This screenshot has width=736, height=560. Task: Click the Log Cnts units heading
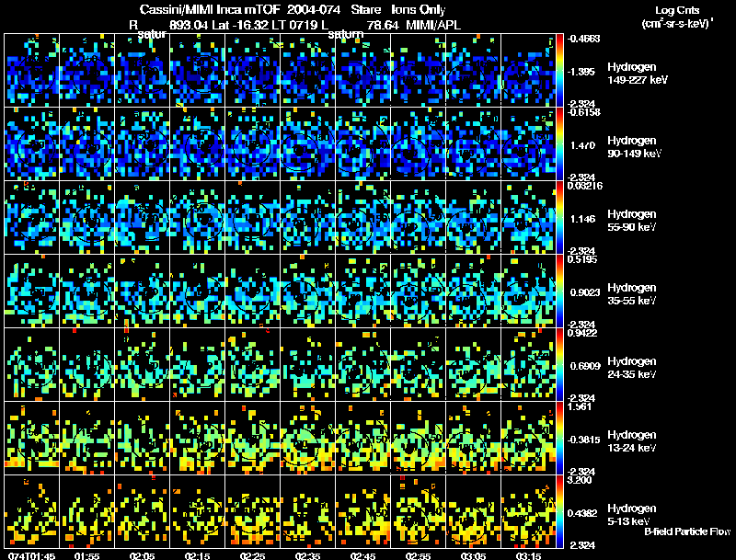(677, 17)
